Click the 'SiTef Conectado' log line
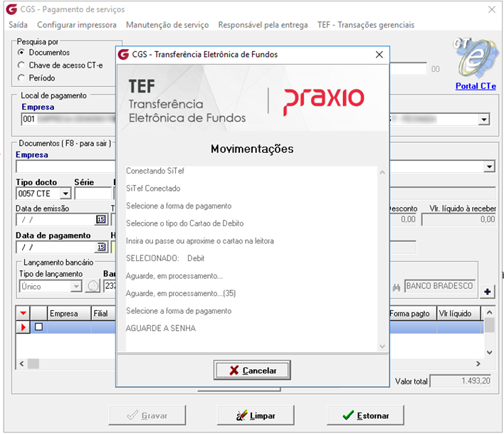The height and width of the screenshot is (434, 504). click(153, 189)
